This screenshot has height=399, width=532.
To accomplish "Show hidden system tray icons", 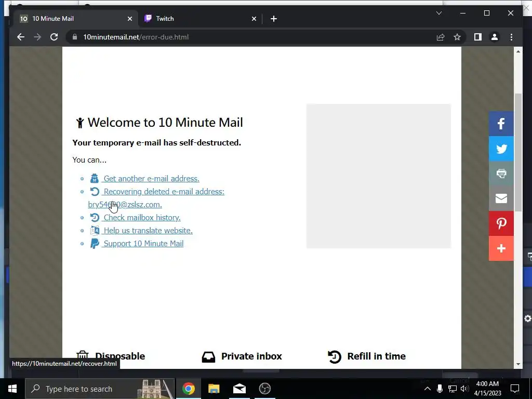I will coord(428,389).
